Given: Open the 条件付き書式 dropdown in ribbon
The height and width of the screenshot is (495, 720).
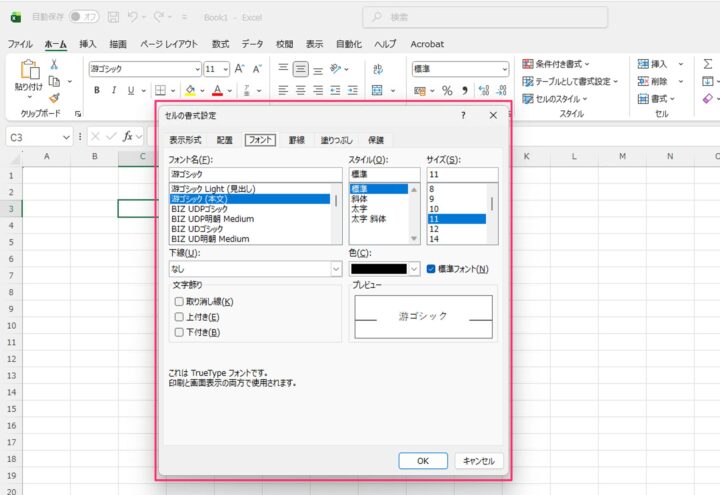Looking at the screenshot, I should click(562, 64).
